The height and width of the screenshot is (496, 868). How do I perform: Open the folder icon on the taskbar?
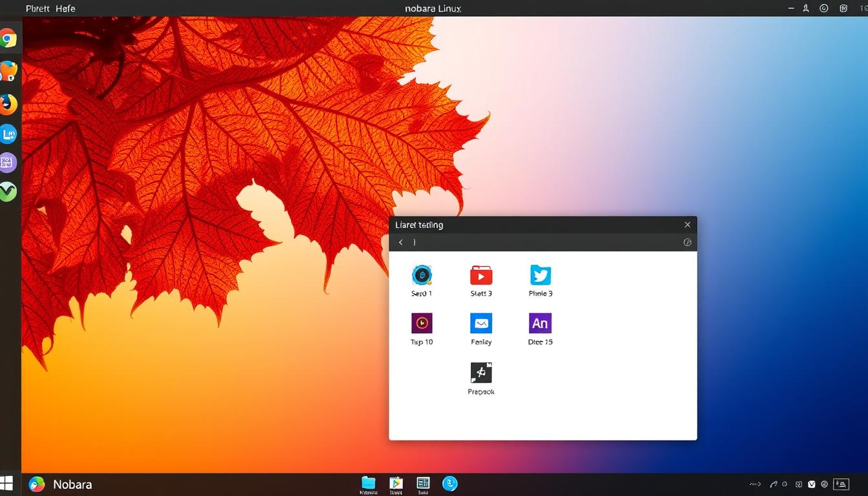[x=368, y=483]
